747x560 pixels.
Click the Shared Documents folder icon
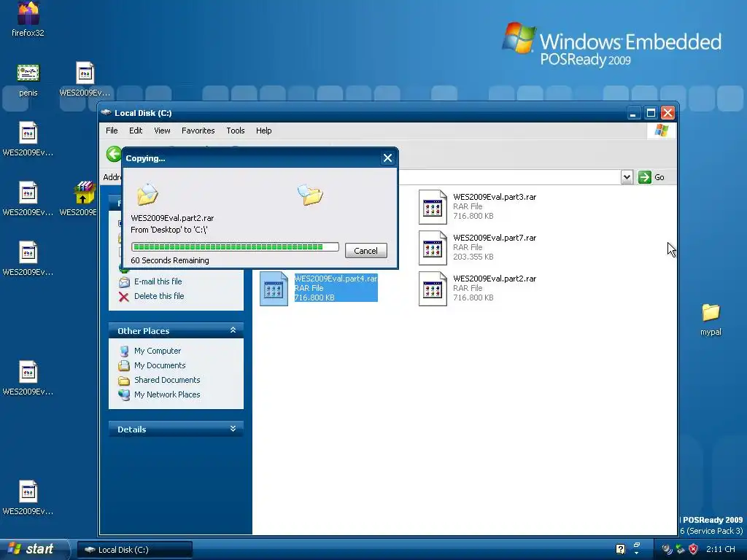pos(124,381)
